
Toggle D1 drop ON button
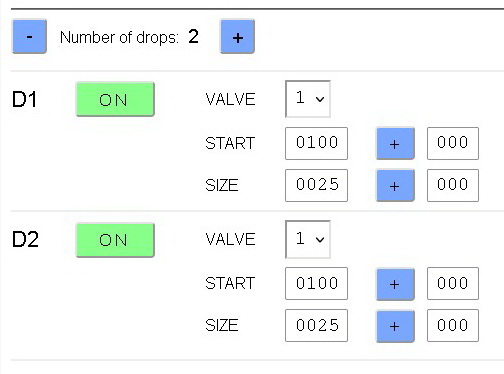(115, 99)
